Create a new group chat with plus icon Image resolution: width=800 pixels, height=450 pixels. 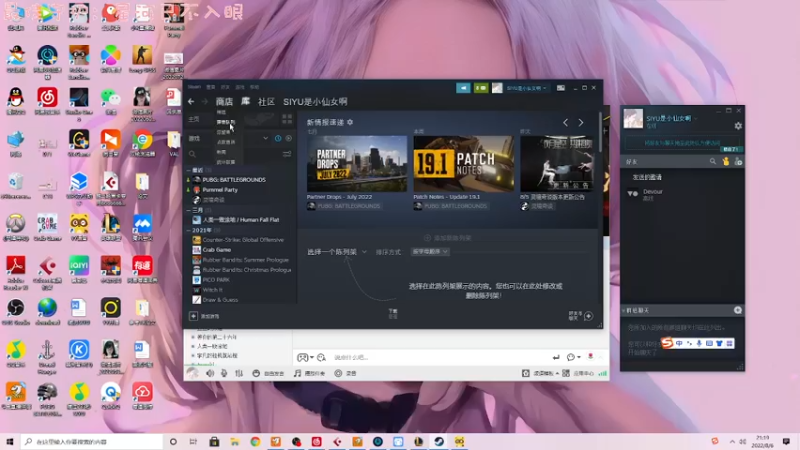738,310
